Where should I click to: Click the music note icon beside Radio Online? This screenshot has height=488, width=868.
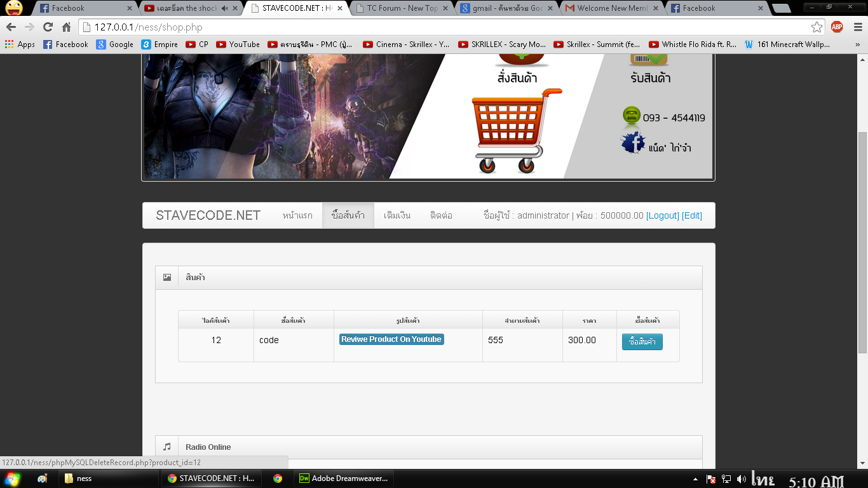point(167,447)
